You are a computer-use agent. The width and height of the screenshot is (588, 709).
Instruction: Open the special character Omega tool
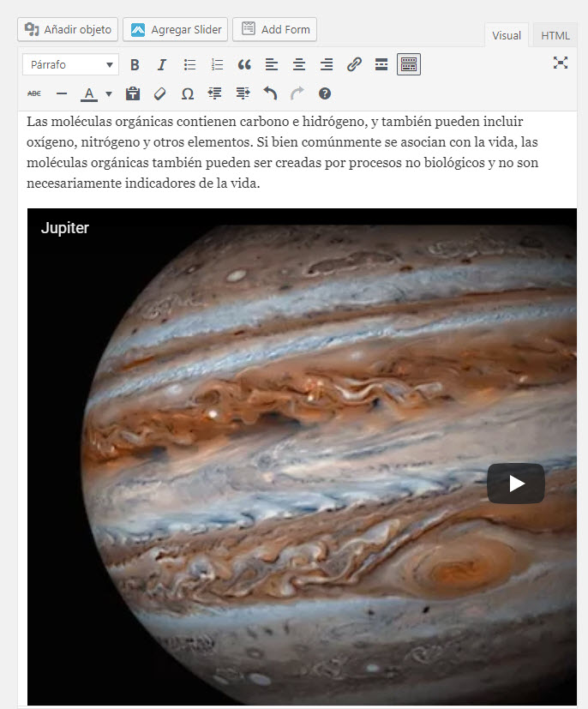(188, 93)
